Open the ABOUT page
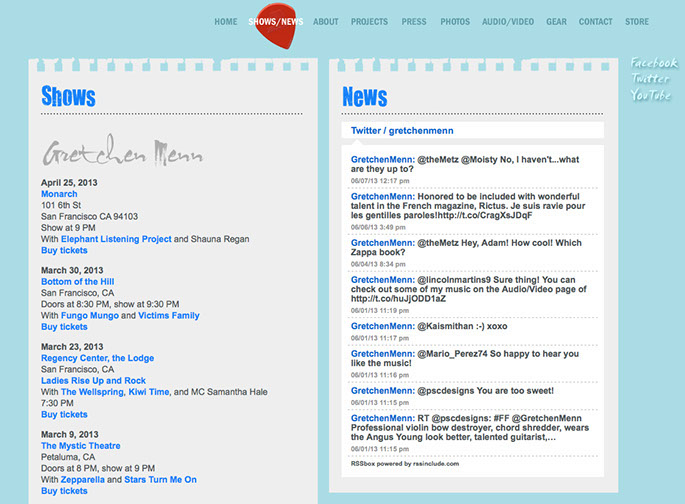Screen dimensions: 685x504 pos(325,22)
